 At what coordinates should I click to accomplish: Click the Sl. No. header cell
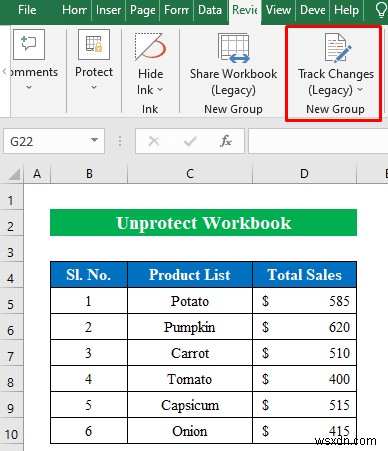(89, 275)
